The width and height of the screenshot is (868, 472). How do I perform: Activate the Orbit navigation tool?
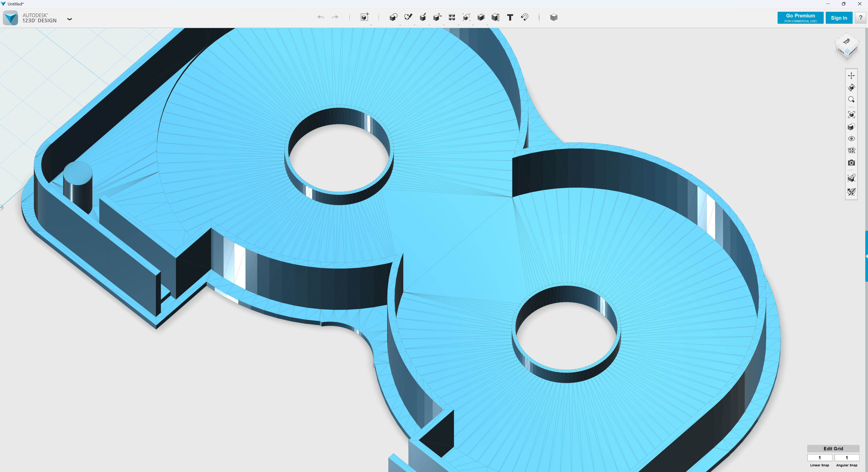coord(851,87)
